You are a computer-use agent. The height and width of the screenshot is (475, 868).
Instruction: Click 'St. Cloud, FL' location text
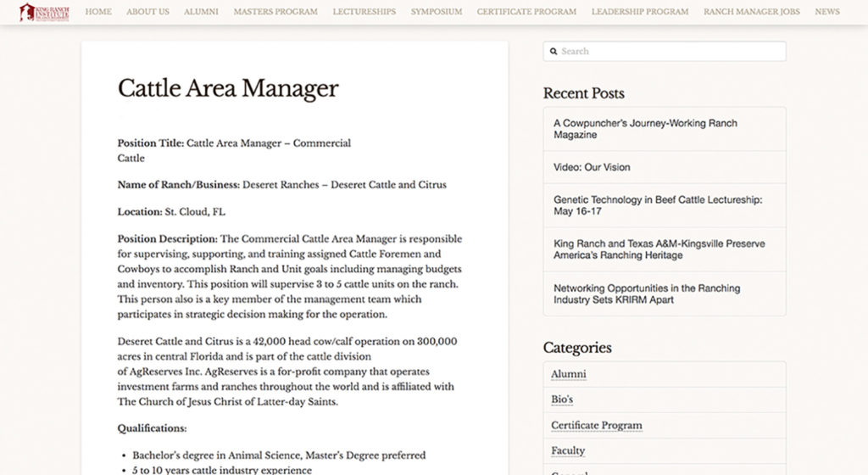coord(196,212)
